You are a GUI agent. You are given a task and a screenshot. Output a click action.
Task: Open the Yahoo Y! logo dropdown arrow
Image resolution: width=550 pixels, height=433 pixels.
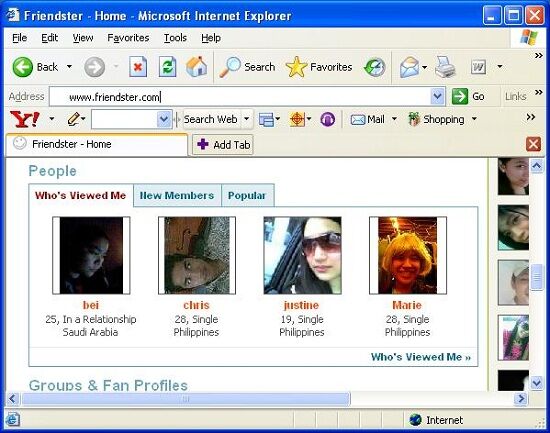[x=52, y=119]
